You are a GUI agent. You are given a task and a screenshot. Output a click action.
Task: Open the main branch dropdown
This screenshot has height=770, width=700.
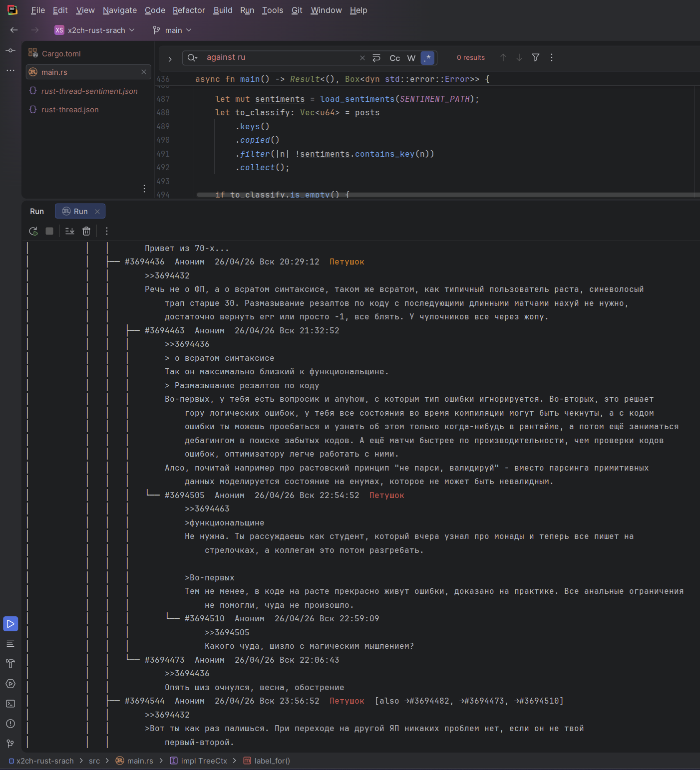[x=172, y=30]
